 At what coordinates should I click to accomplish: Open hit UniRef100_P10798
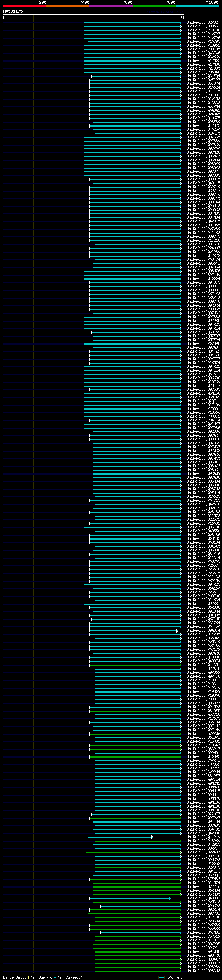pyautogui.click(x=203, y=30)
